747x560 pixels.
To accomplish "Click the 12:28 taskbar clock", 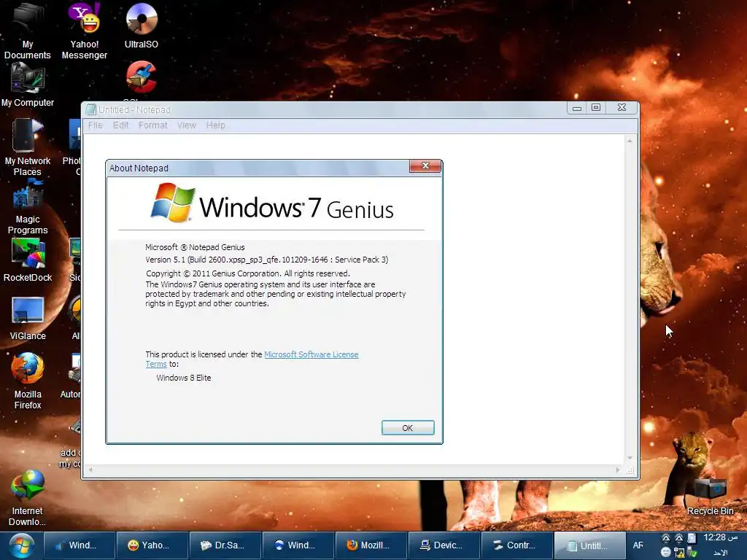I will (720, 537).
